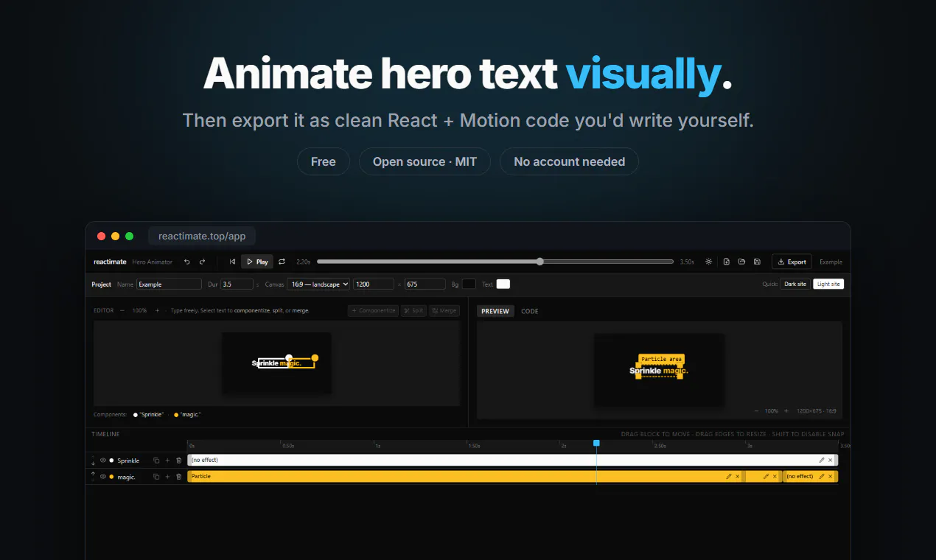Redo the last undone change
Viewport: 936px width, 560px height.
203,262
